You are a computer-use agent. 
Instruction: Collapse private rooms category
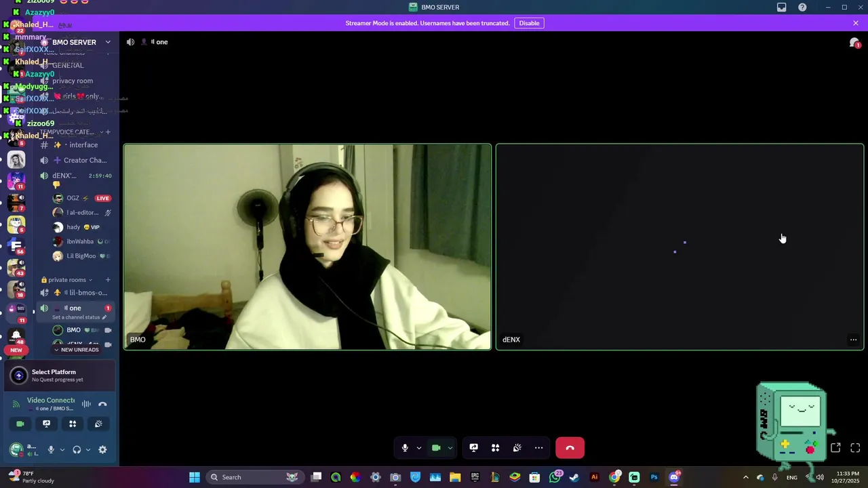[x=66, y=280]
